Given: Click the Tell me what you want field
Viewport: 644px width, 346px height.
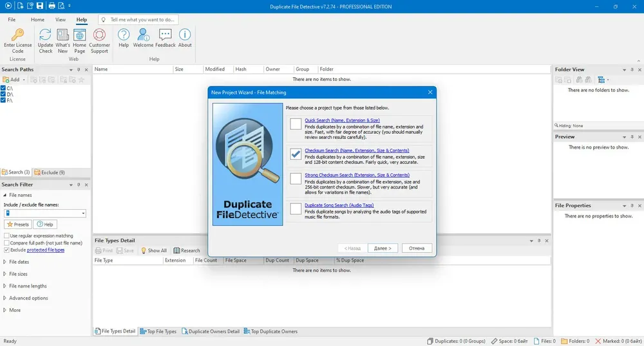Looking at the screenshot, I should (x=139, y=20).
